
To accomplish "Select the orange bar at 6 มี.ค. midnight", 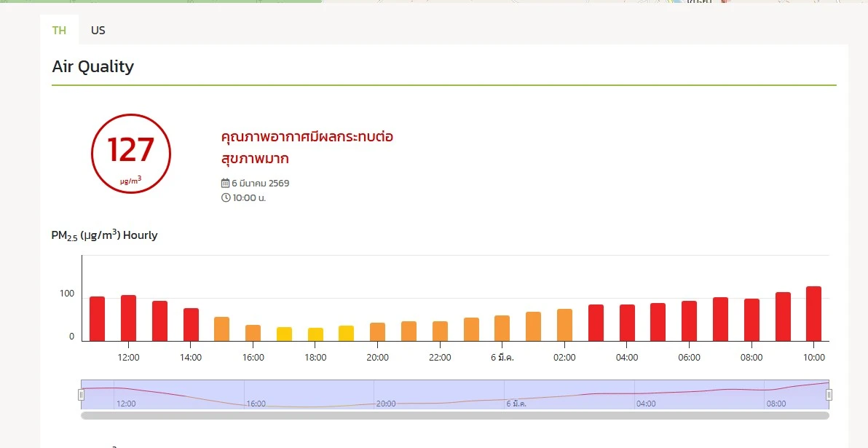I will click(x=502, y=329).
